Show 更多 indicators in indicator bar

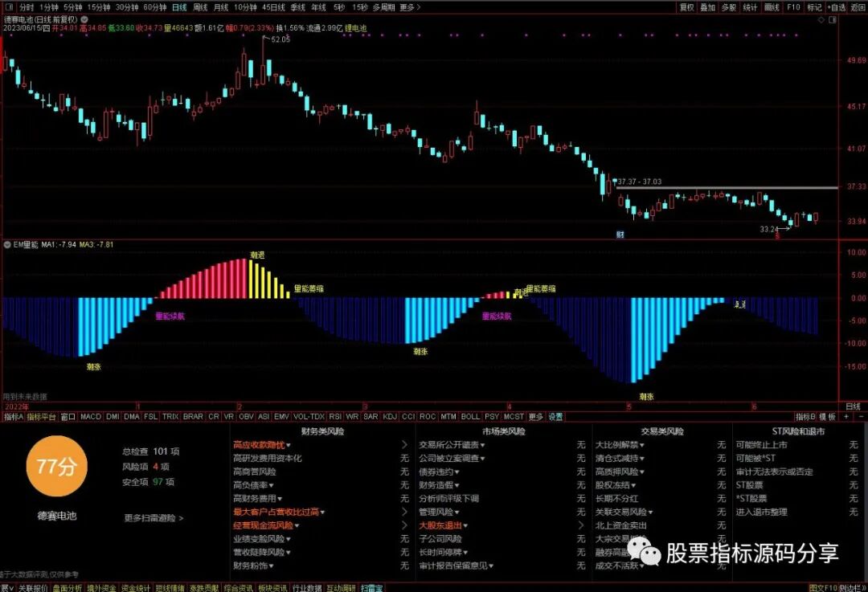(x=535, y=417)
